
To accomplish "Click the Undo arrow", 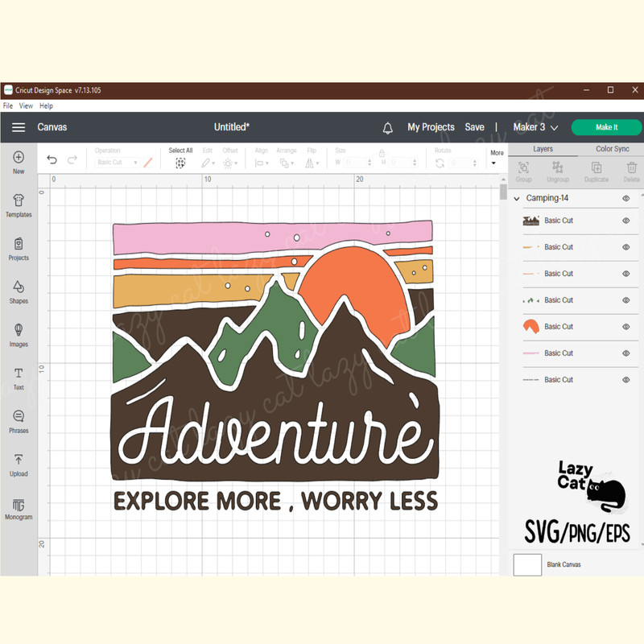I will click(x=52, y=159).
